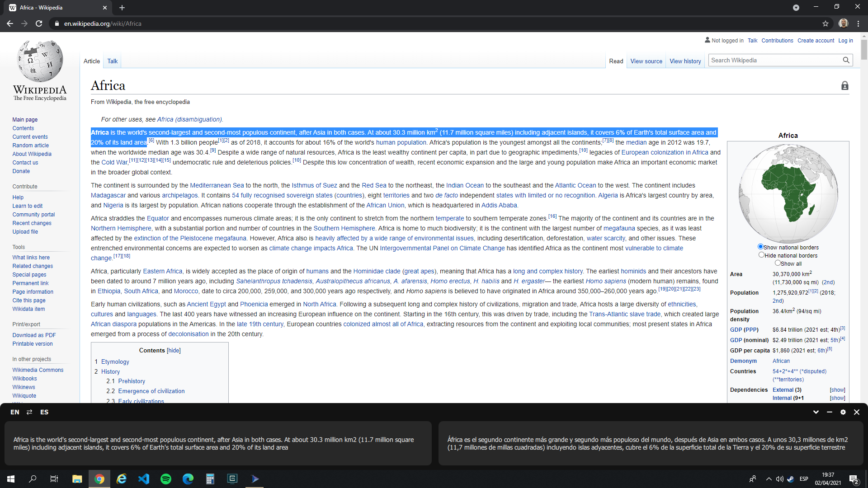Select Hide national borders radio button

[x=761, y=255]
